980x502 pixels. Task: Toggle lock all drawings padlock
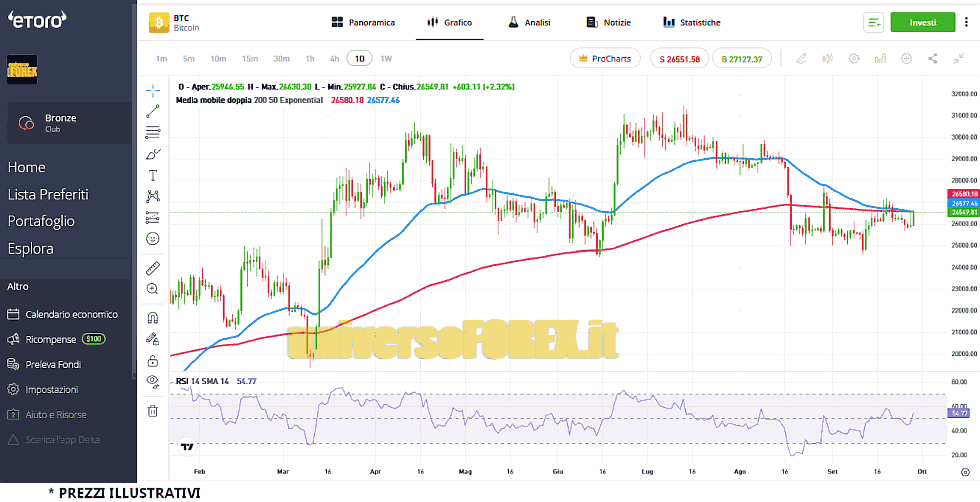153,360
